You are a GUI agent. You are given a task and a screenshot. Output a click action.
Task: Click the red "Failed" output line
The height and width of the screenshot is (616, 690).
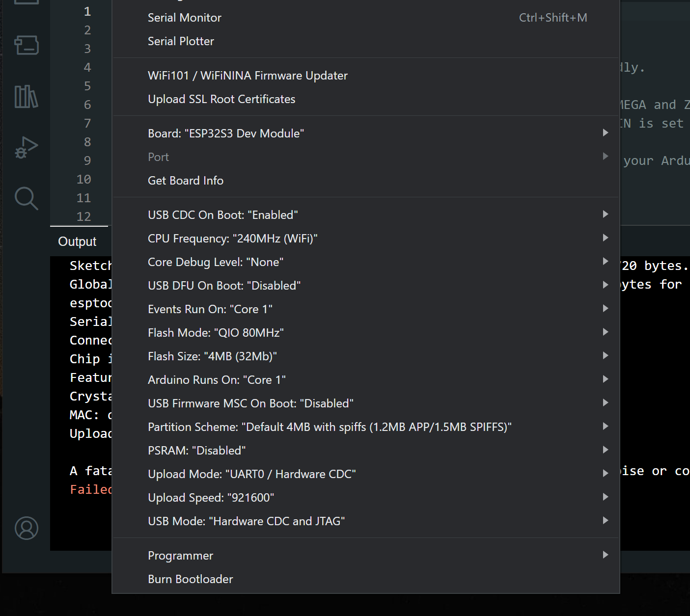click(91, 489)
